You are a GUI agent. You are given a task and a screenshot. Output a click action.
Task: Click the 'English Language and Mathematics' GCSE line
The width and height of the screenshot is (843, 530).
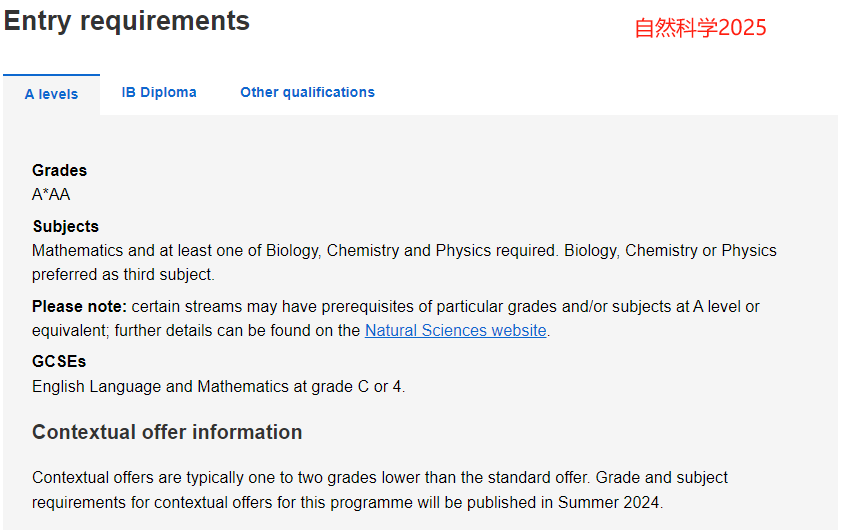tap(218, 386)
